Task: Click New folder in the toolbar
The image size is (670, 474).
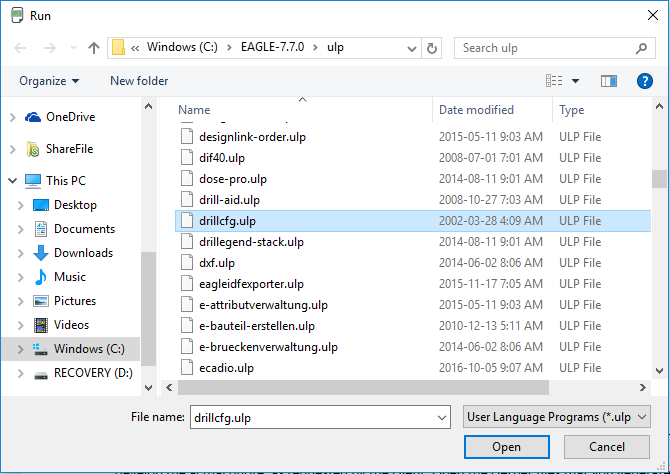Action: (139, 81)
